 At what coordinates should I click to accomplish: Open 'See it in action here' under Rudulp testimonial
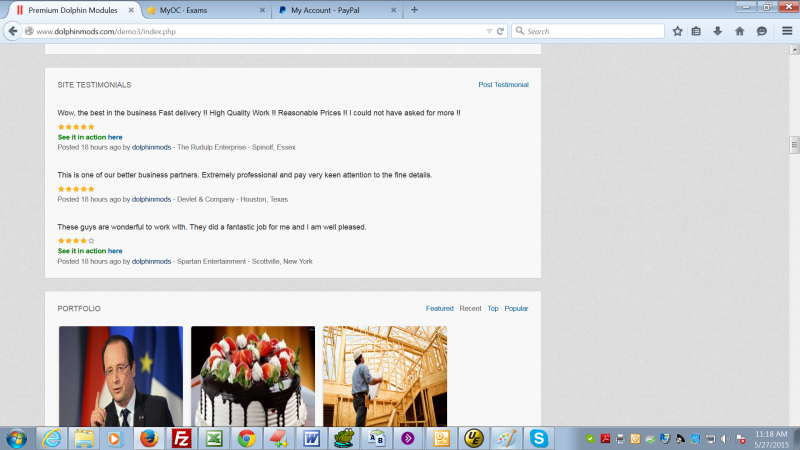90,137
